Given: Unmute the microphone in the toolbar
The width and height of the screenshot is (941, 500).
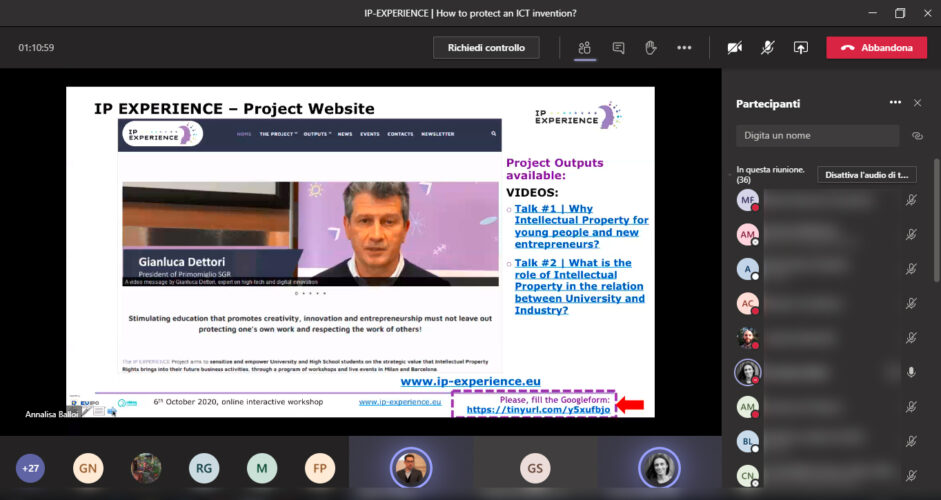Looking at the screenshot, I should pyautogui.click(x=768, y=48).
